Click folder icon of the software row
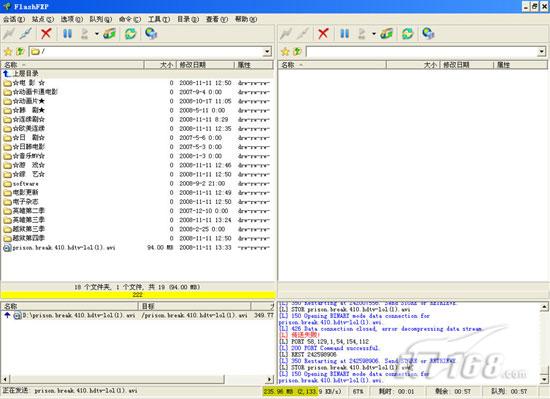The width and height of the screenshot is (550, 399). tap(7, 183)
